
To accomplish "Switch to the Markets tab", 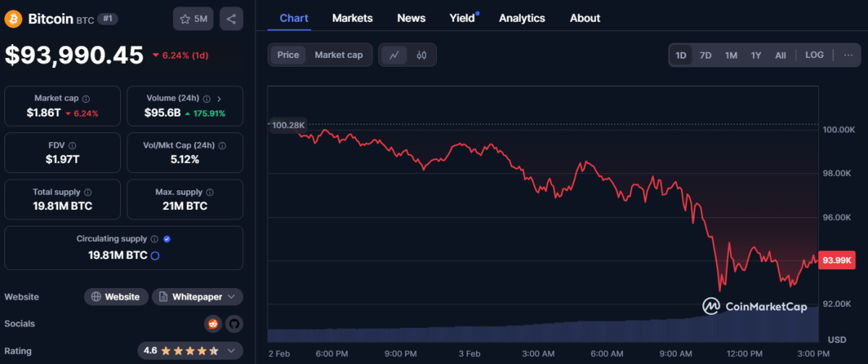I will [352, 18].
